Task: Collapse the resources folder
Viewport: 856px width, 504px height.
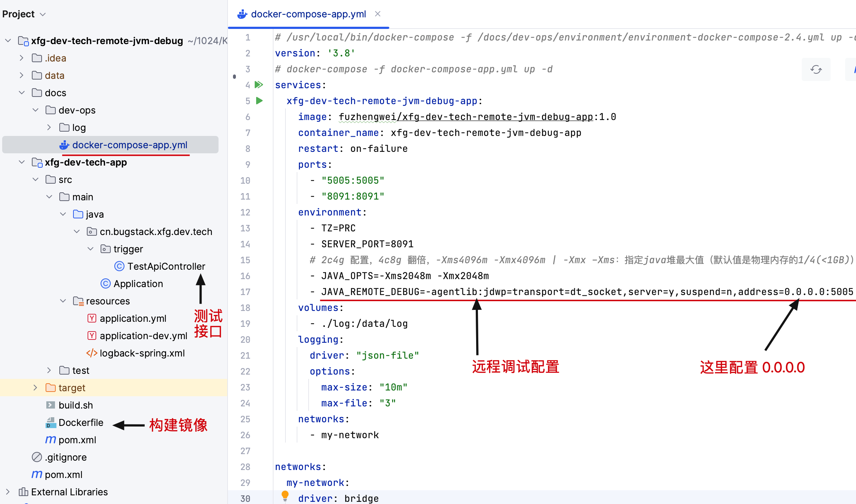Action: 63,301
